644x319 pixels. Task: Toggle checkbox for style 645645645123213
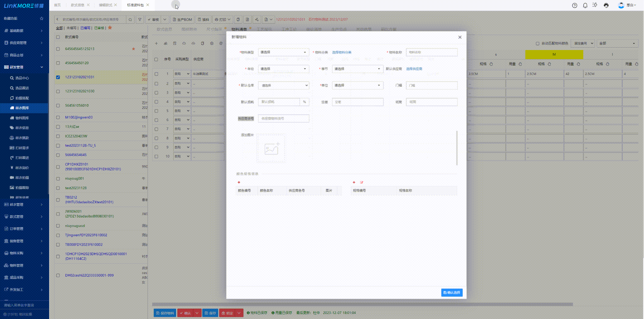[58, 49]
